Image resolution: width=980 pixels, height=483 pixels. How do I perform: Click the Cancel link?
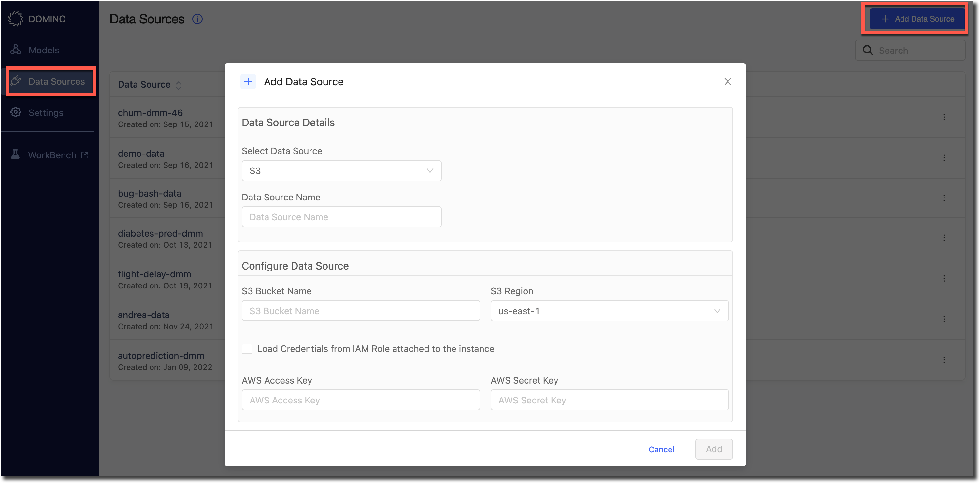click(x=661, y=449)
